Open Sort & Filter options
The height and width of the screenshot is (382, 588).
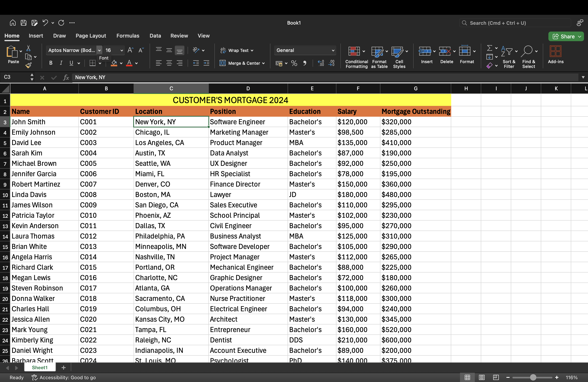coord(509,57)
